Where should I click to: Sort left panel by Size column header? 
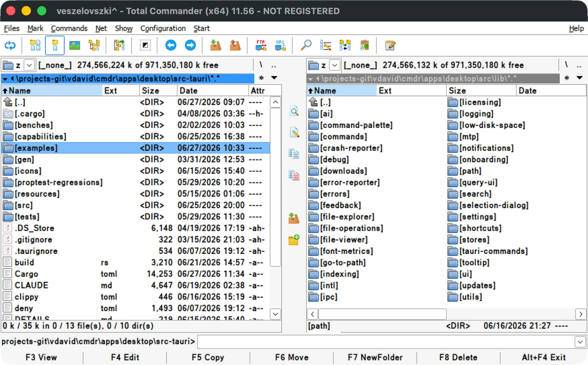pyautogui.click(x=158, y=90)
